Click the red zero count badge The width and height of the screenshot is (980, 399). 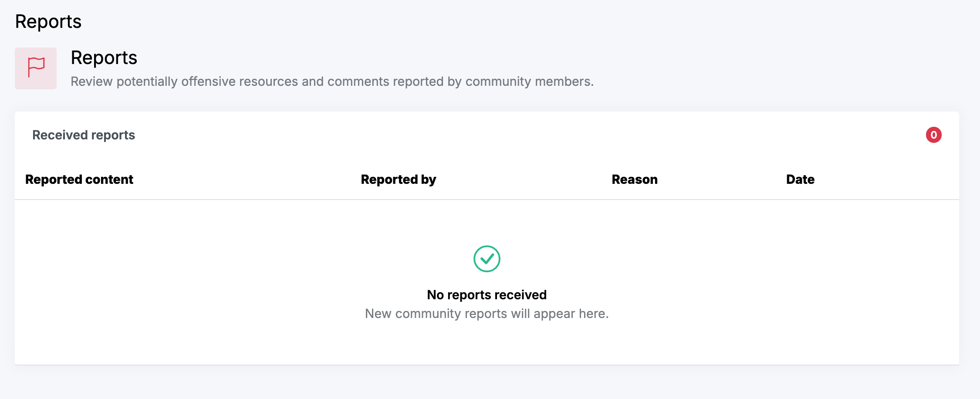[x=933, y=135]
